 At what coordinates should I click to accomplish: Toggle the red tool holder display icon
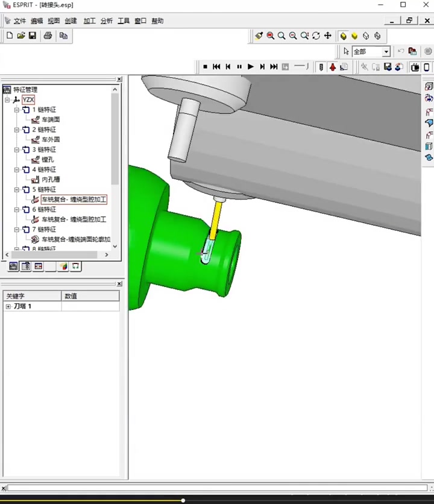332,67
